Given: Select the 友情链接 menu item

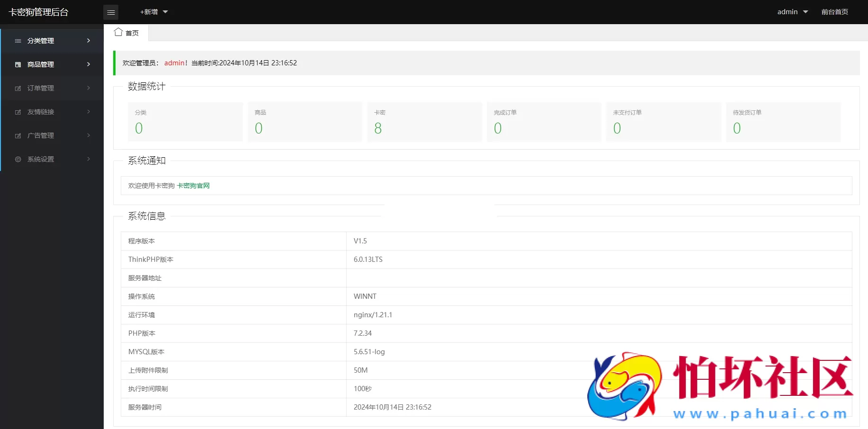Looking at the screenshot, I should click(x=41, y=112).
